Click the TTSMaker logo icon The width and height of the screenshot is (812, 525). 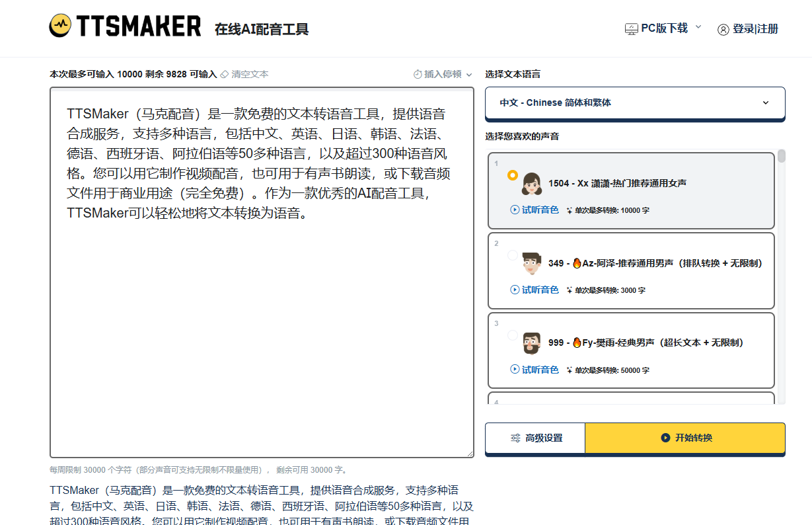(x=59, y=26)
